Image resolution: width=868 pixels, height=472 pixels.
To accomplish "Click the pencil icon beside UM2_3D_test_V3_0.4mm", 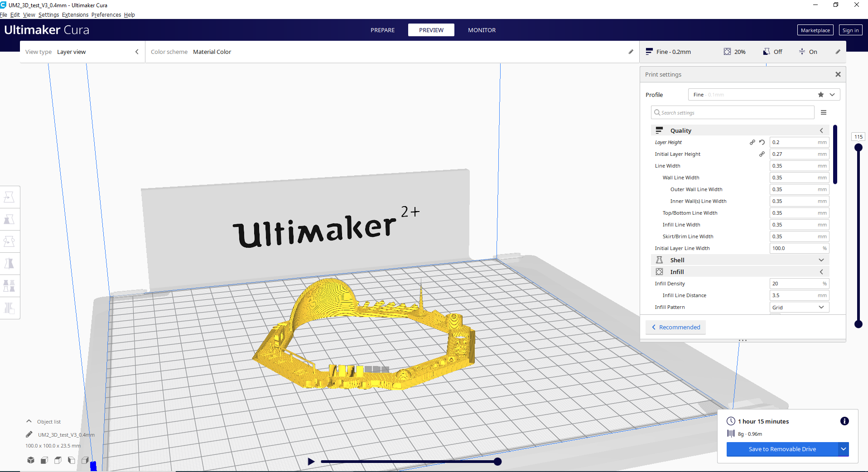I will (x=29, y=434).
